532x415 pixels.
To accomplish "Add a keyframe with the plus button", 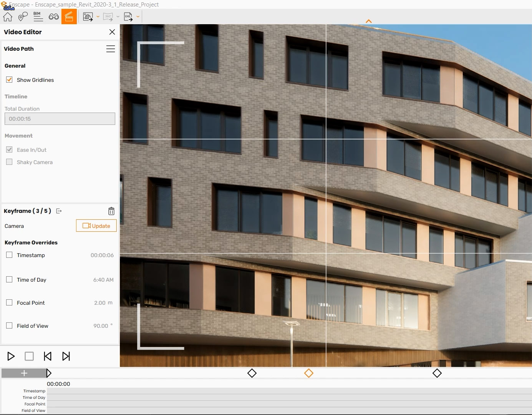I will coord(24,373).
